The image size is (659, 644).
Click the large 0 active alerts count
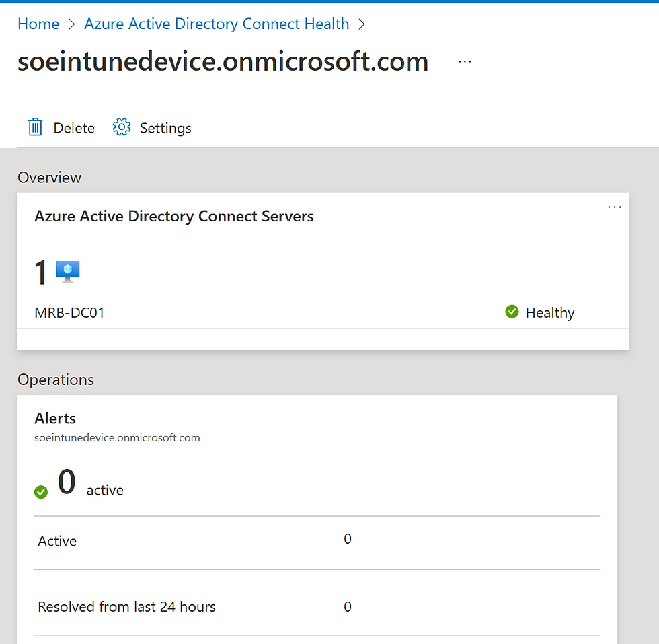[67, 482]
